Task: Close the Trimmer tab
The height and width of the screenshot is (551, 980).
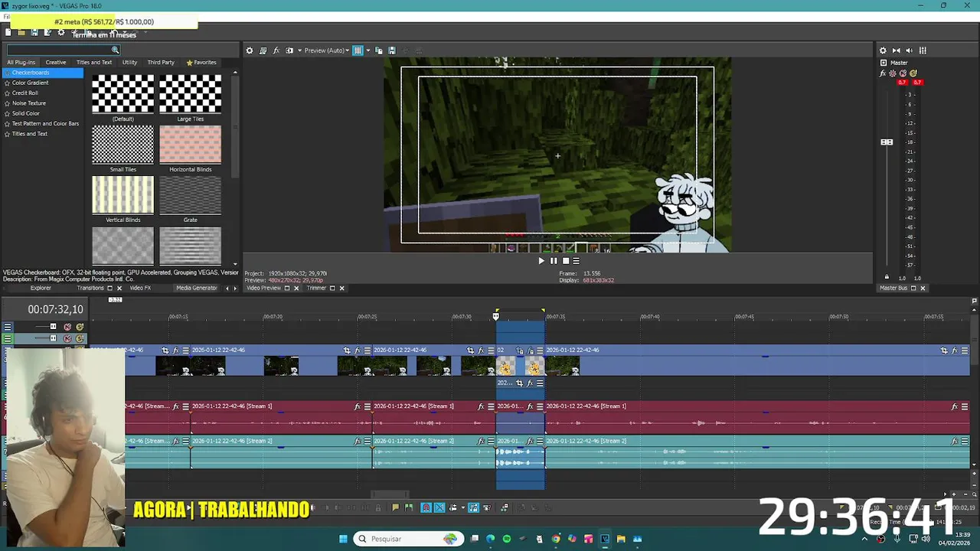Action: pyautogui.click(x=341, y=289)
